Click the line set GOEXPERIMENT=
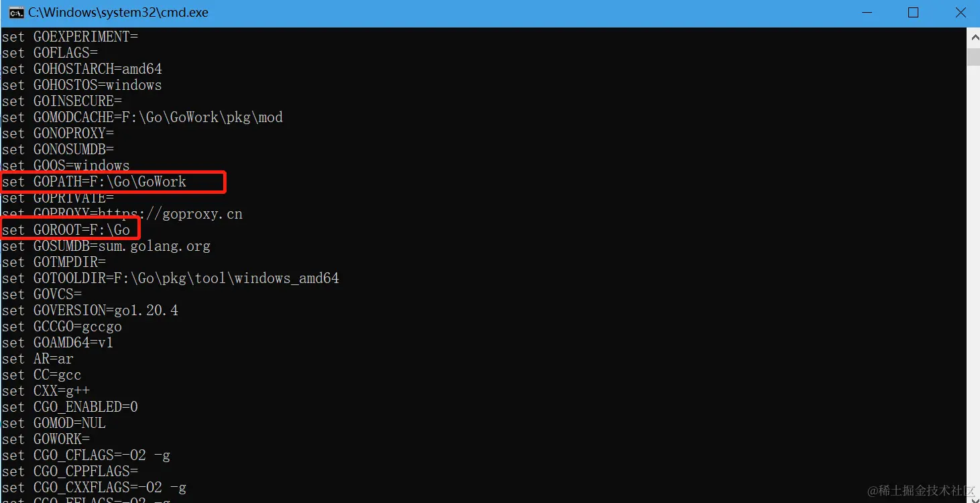Screen dimensions: 980x503 coord(70,37)
